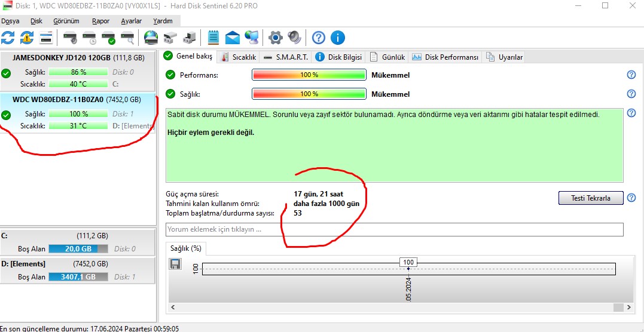644x332 pixels.
Task: Click the comment field Yorum eklemek için tıklayın
Action: click(x=394, y=229)
